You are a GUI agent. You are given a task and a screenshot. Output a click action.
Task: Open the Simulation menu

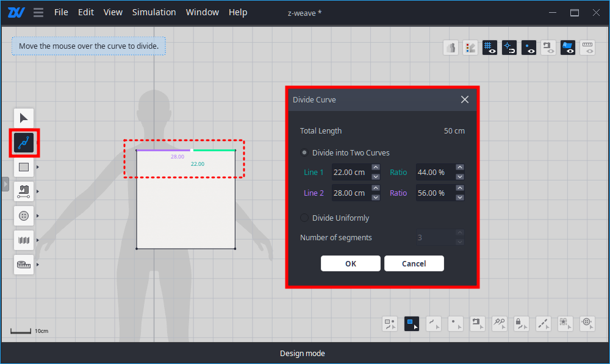154,12
